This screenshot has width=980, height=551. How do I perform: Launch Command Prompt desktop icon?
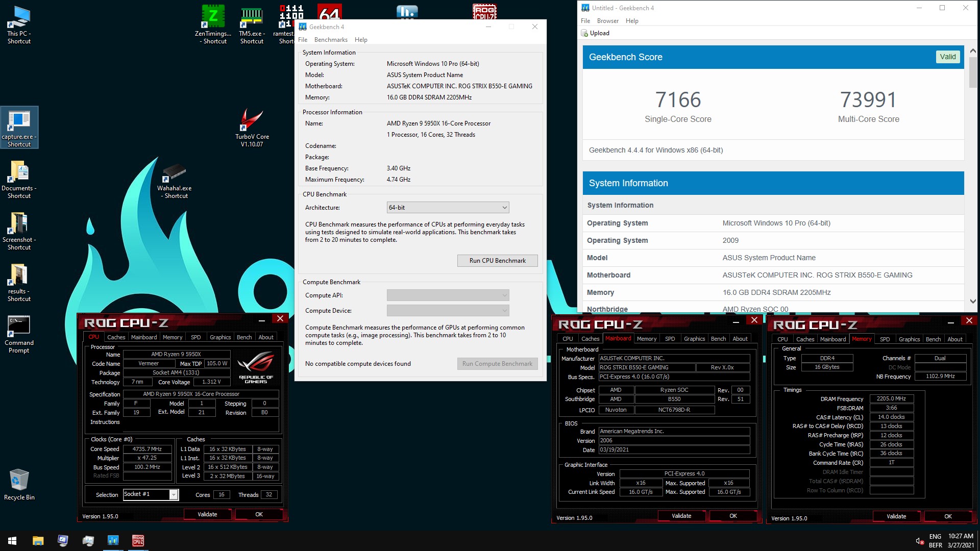tap(19, 334)
